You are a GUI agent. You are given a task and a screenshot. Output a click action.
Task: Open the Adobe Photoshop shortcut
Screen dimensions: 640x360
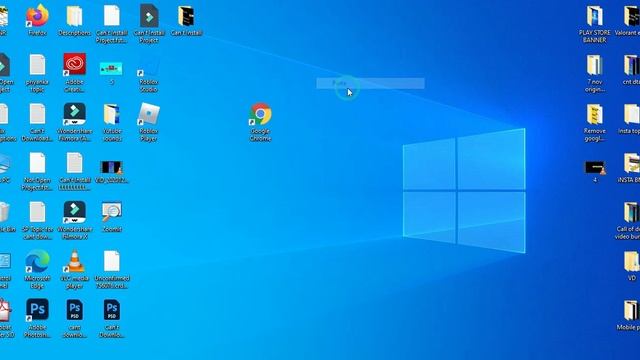tap(37, 310)
